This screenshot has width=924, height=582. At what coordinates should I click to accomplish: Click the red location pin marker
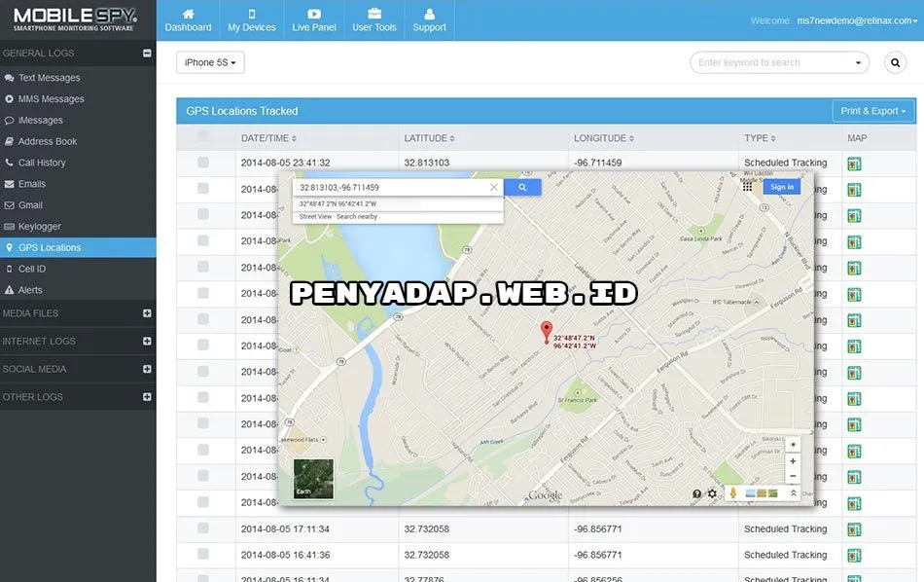(x=547, y=332)
